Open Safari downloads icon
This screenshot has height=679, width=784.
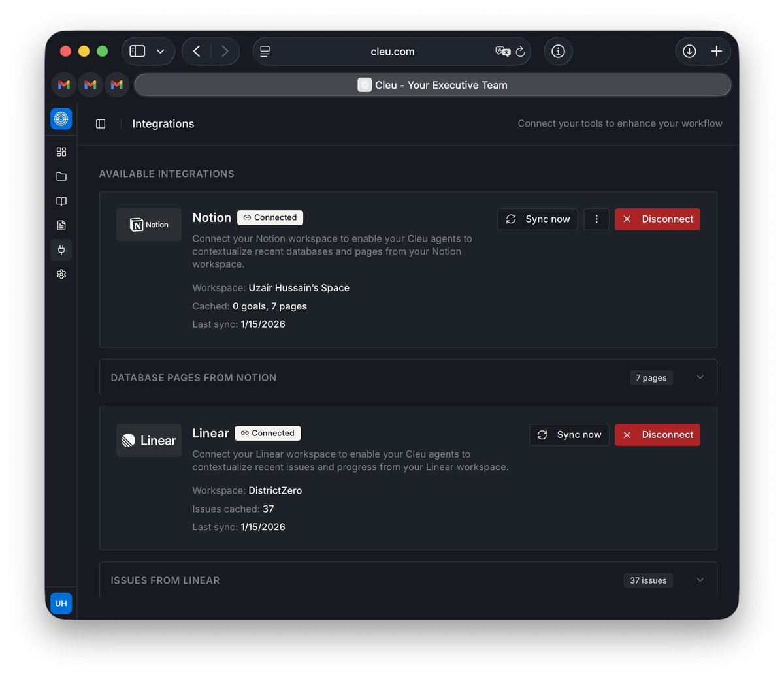[689, 51]
